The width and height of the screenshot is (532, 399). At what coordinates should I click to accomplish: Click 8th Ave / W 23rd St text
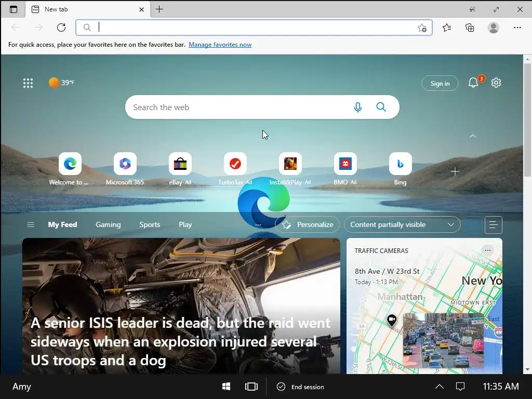[387, 271]
